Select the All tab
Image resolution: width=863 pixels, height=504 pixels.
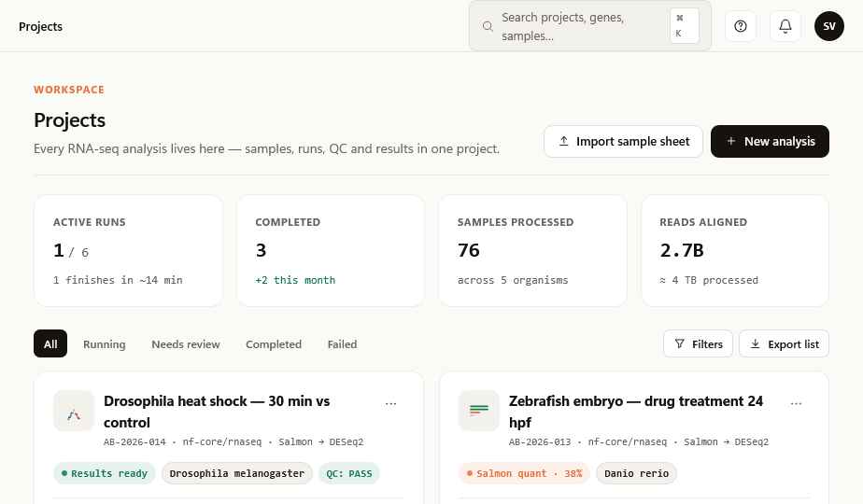50,343
